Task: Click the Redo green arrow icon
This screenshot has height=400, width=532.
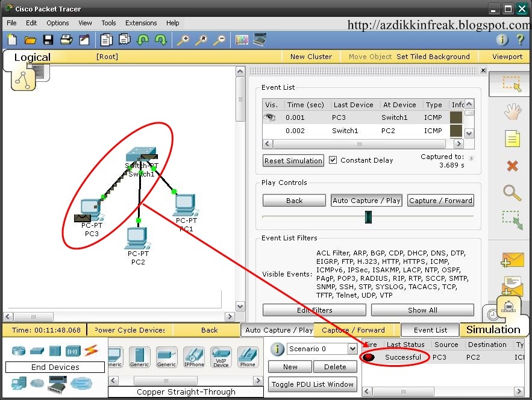Action: click(x=161, y=40)
